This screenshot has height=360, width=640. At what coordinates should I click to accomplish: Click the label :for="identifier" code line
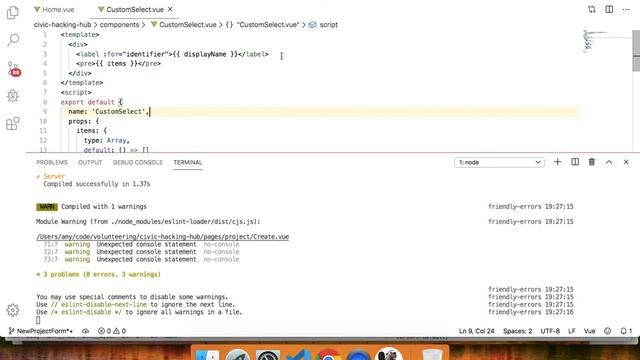[172, 54]
